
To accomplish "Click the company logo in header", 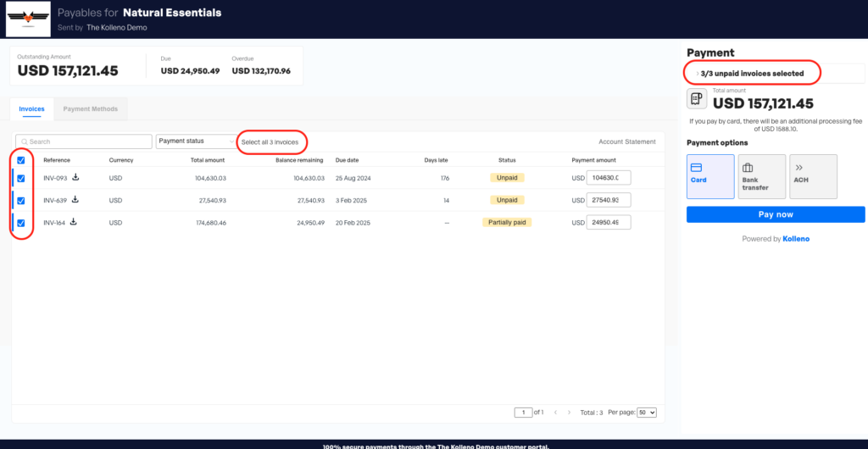I will 27,19.
